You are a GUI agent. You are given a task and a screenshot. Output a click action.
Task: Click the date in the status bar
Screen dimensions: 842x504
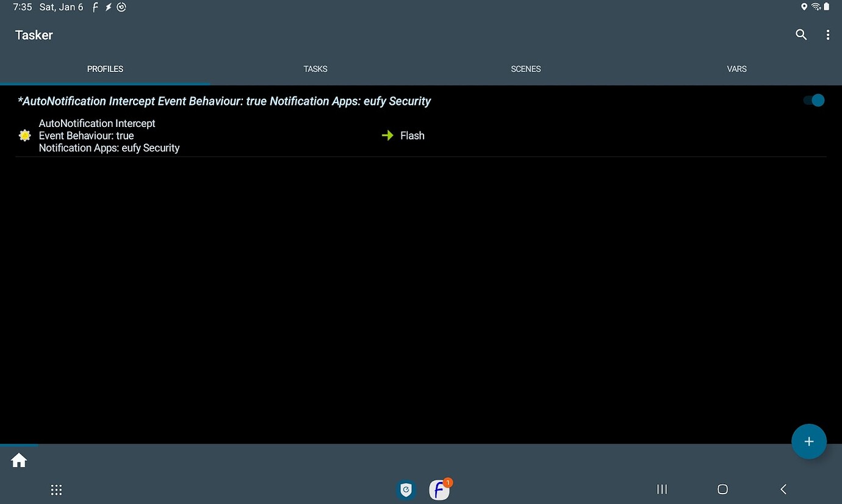61,7
